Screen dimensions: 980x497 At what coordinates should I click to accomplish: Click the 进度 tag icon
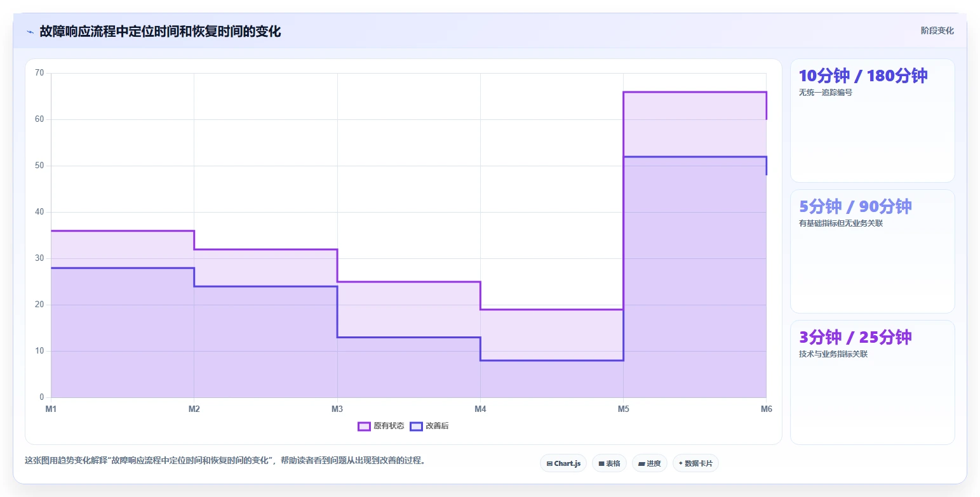641,463
